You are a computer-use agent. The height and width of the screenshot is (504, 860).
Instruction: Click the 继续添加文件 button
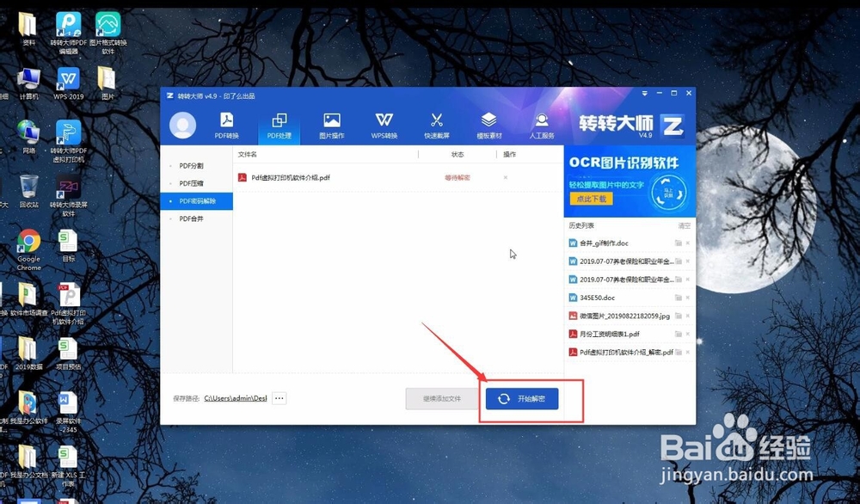442,399
